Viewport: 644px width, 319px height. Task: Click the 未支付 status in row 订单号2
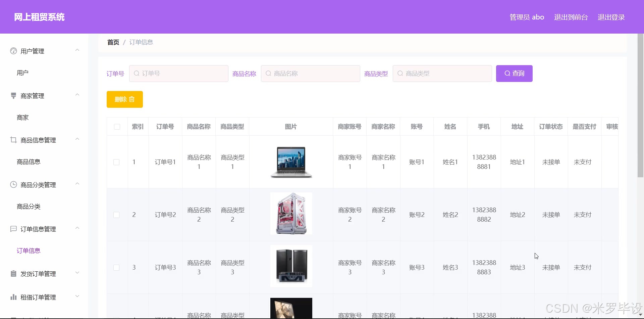tap(582, 215)
